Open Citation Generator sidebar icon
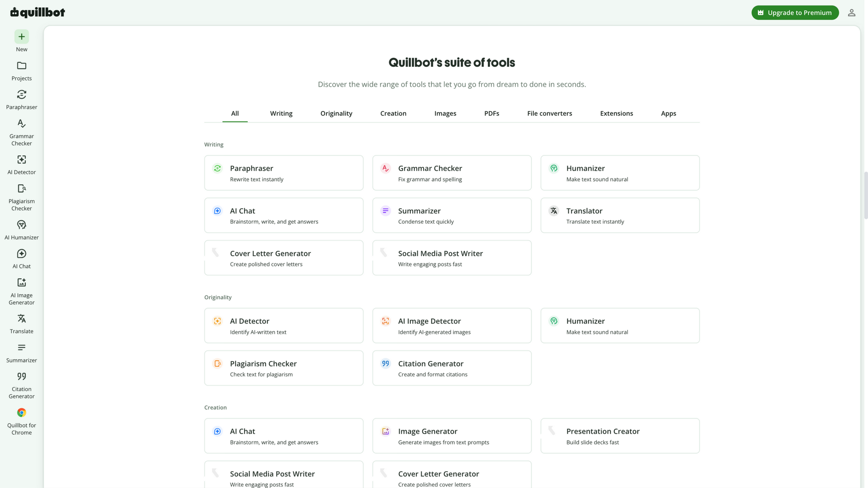The width and height of the screenshot is (868, 488). coord(21,377)
